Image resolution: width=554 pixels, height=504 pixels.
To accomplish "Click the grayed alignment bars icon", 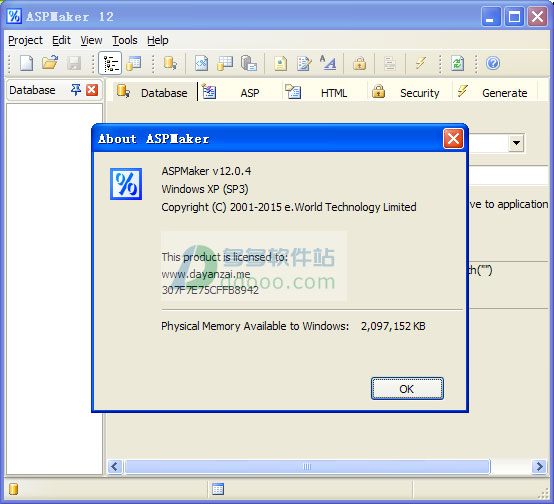I will coord(390,64).
